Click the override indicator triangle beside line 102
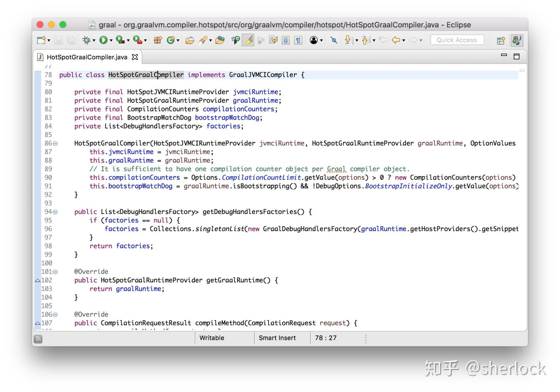This screenshot has width=560, height=392. coord(38,280)
